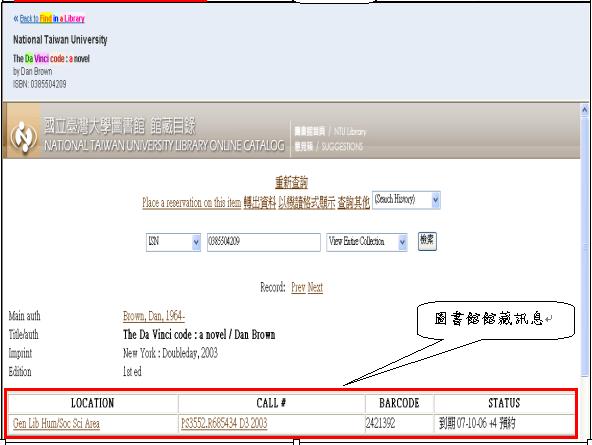This screenshot has height=445, width=592.
Task: Click the 轉出資料 export link
Action: 260,203
